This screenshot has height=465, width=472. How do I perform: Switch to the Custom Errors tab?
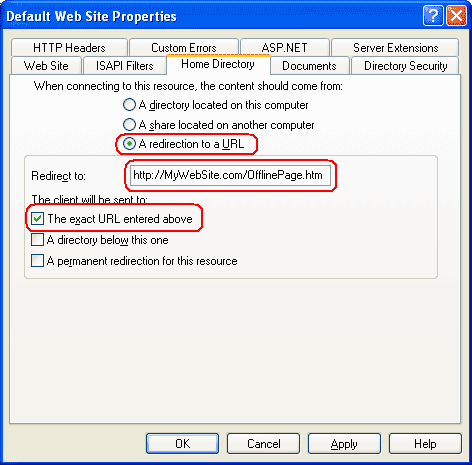click(184, 48)
